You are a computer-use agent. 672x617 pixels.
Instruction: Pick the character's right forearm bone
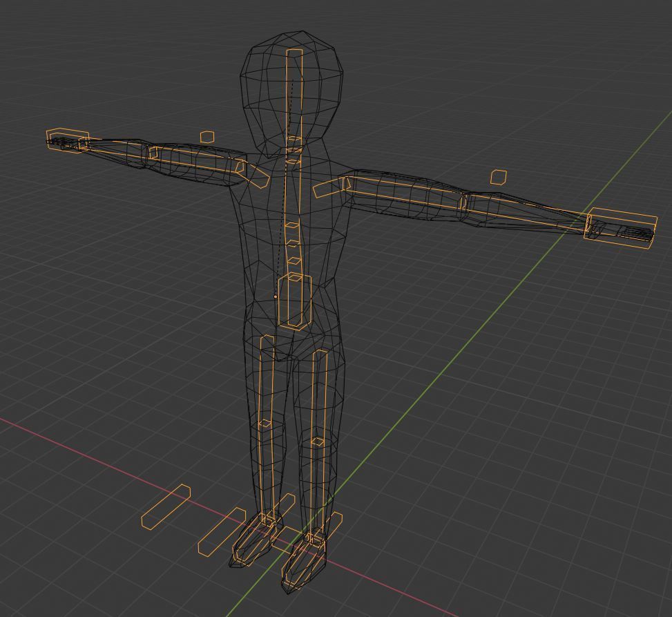point(116,147)
